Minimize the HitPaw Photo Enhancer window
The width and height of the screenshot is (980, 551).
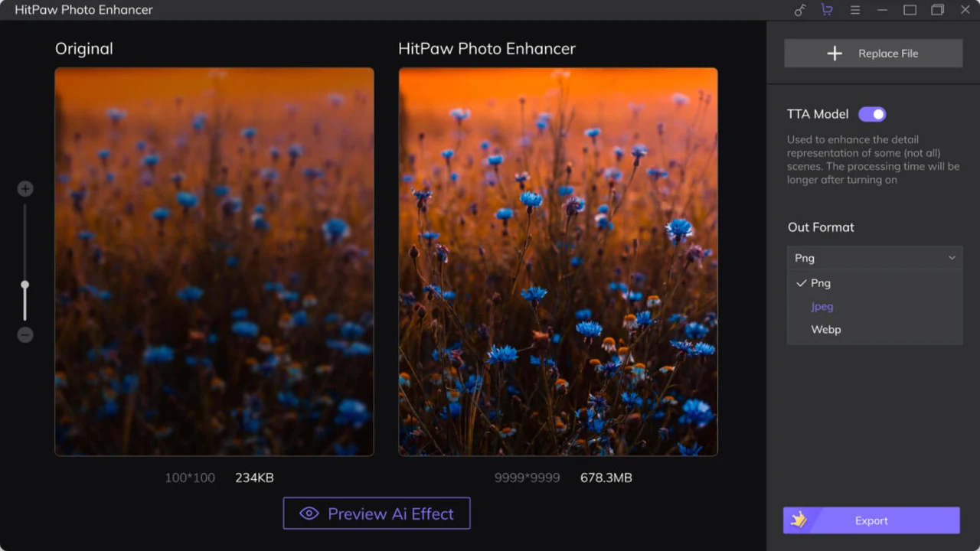[x=883, y=10]
